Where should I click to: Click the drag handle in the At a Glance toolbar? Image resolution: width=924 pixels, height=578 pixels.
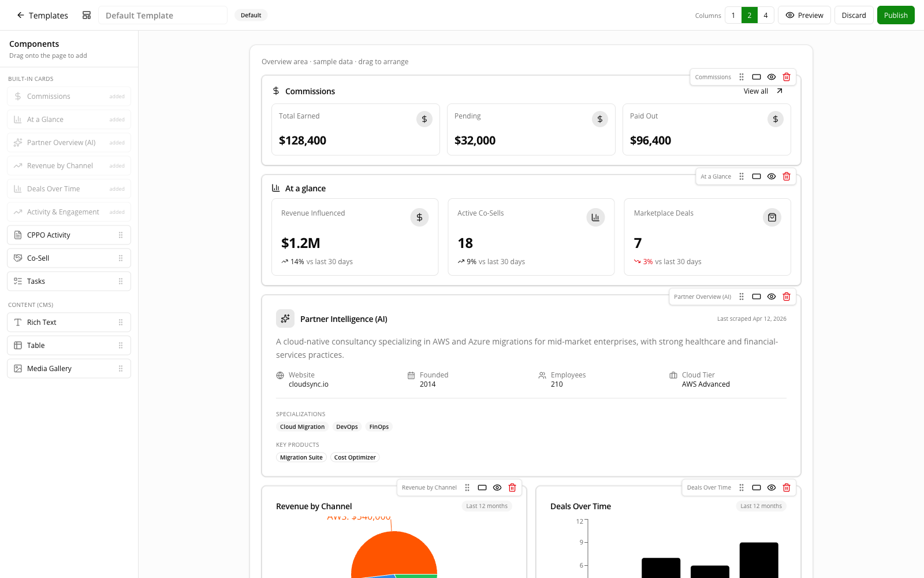[742, 176]
